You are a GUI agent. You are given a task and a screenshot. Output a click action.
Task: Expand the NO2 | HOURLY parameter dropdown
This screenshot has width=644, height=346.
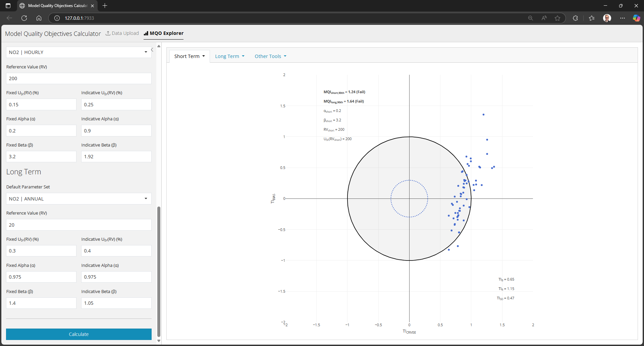[x=78, y=52]
